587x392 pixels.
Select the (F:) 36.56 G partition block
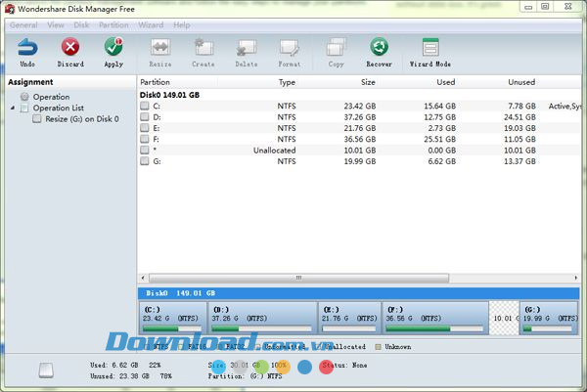click(435, 318)
